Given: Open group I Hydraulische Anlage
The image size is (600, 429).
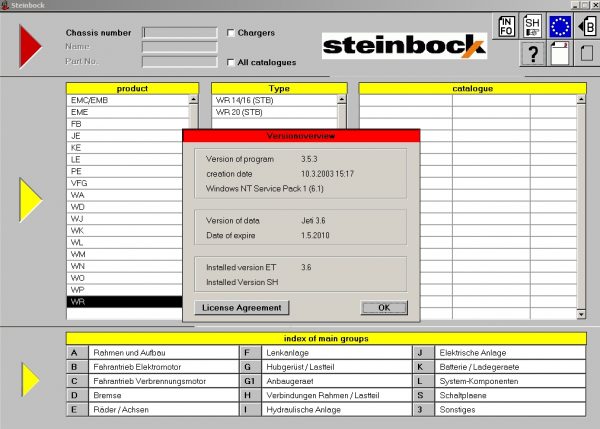Looking at the screenshot, I should 326,409.
